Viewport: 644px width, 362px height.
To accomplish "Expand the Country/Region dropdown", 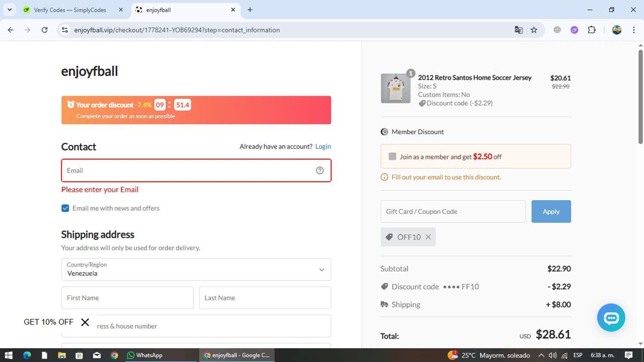I will coord(196,270).
